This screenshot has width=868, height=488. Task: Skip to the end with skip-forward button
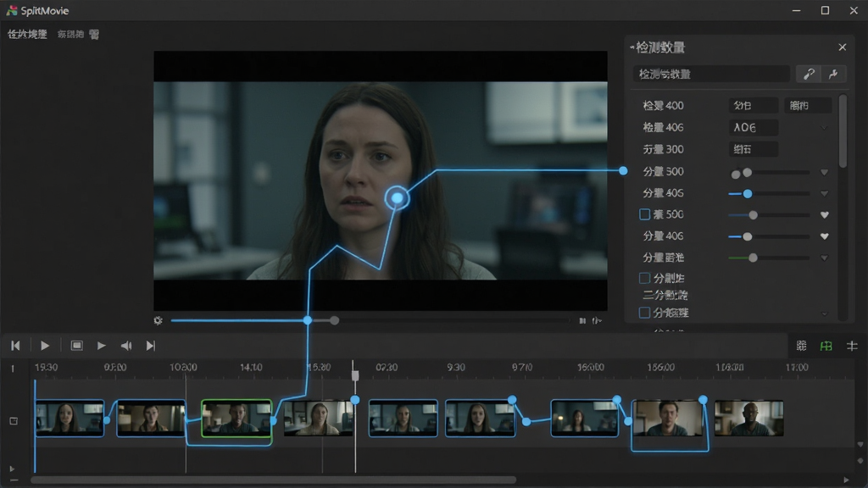tap(151, 346)
